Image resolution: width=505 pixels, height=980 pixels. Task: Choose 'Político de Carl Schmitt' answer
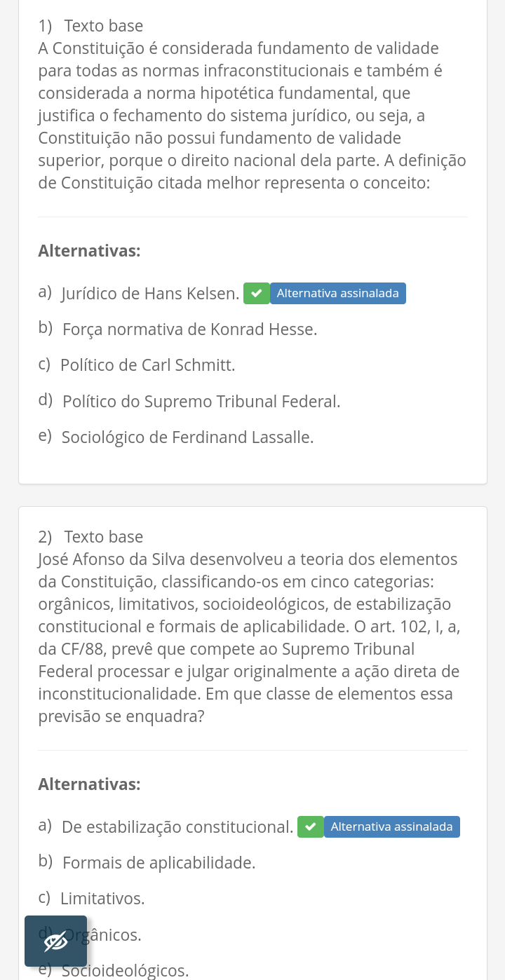point(147,365)
